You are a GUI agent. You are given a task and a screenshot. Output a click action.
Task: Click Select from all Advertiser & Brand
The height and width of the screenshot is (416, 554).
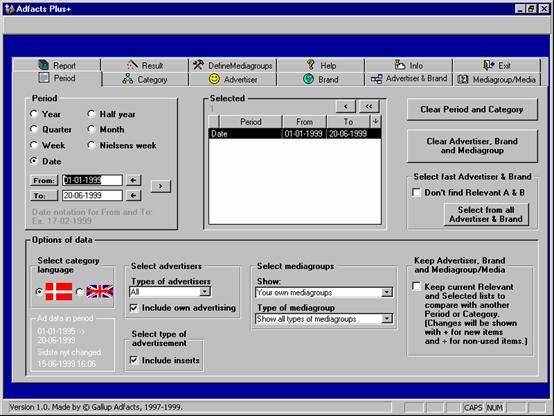[486, 214]
